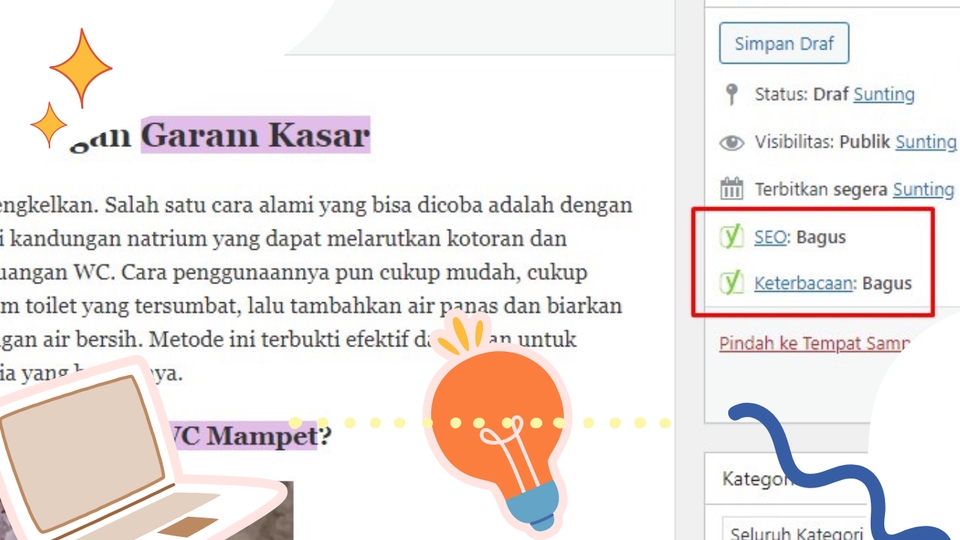Click the Yoast SEO score icon
This screenshot has width=960, height=540.
point(731,236)
